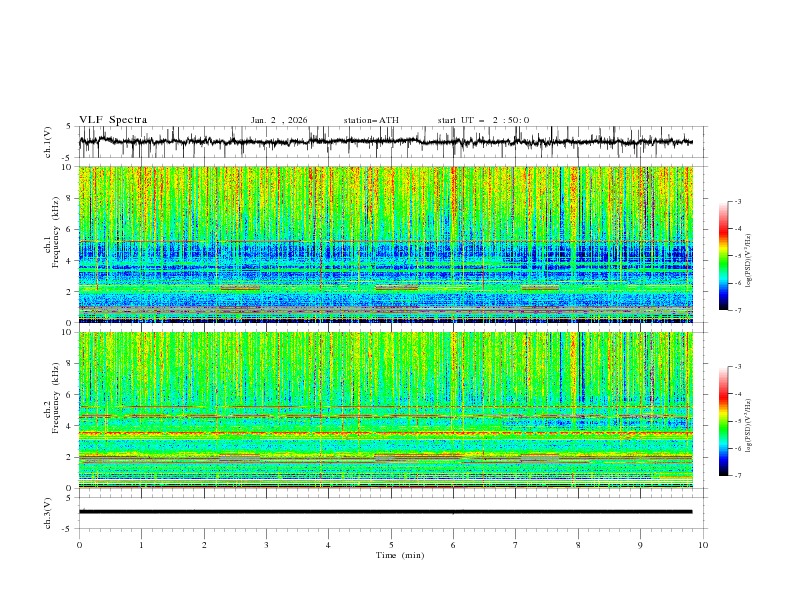Click lower log(PSD) colorbar unit label
The width and height of the screenshot is (792, 612).
pos(749,425)
